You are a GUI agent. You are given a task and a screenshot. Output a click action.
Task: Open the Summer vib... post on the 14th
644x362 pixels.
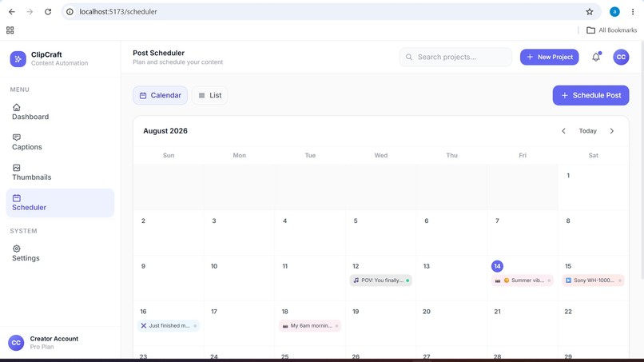523,280
